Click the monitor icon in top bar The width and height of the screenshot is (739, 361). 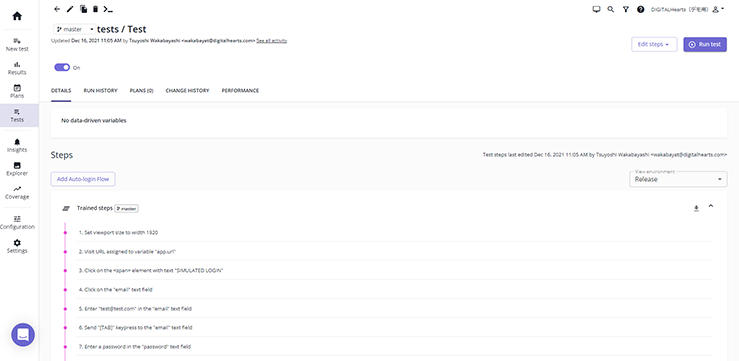coord(596,9)
